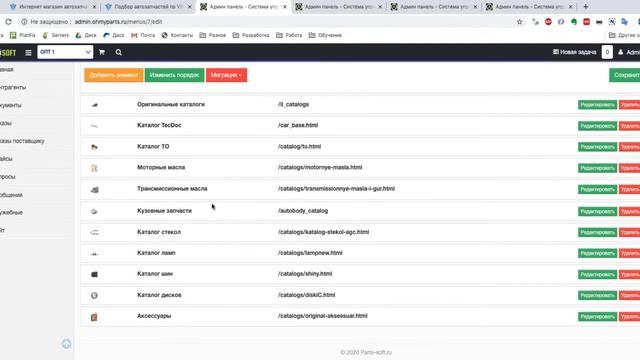Click icon of Каталог ТО row

tap(94, 147)
